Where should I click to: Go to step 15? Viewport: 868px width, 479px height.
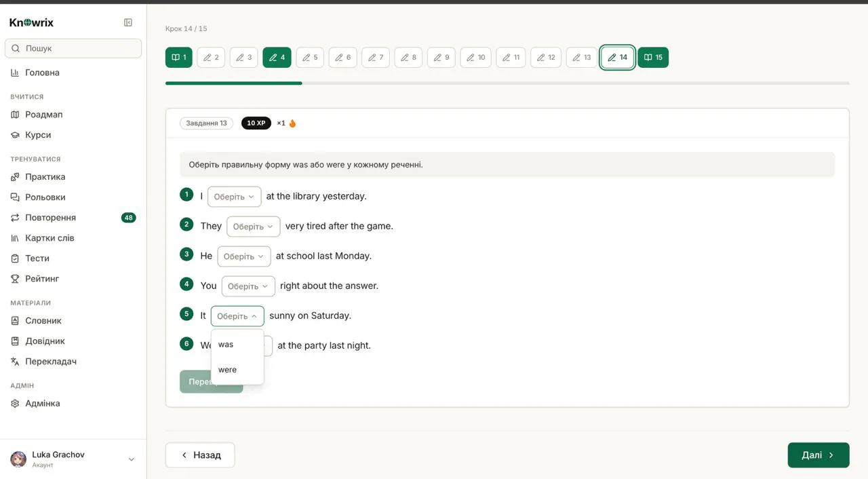pyautogui.click(x=653, y=58)
